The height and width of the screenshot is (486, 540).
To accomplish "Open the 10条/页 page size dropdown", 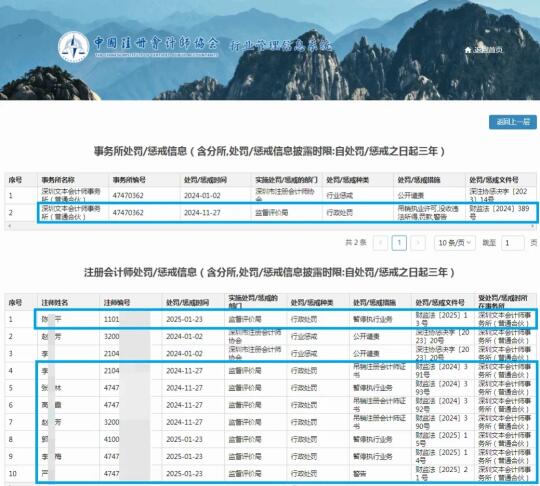I will pyautogui.click(x=455, y=243).
